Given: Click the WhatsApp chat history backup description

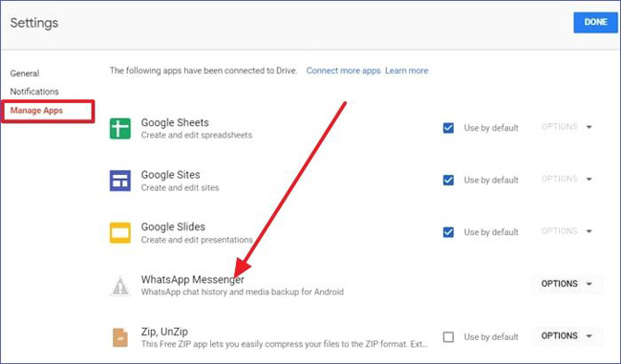Looking at the screenshot, I should pyautogui.click(x=243, y=292).
